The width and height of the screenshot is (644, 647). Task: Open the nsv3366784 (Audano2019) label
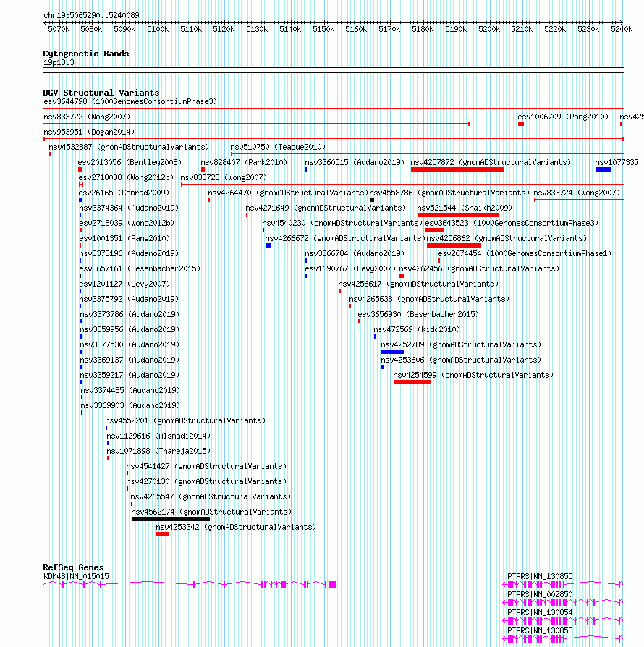click(x=355, y=254)
